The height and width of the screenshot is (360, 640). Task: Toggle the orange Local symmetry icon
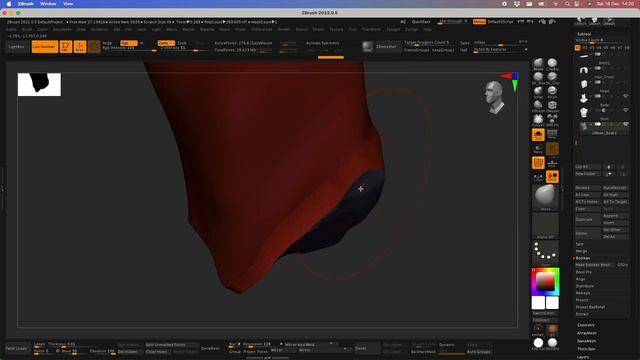click(552, 177)
